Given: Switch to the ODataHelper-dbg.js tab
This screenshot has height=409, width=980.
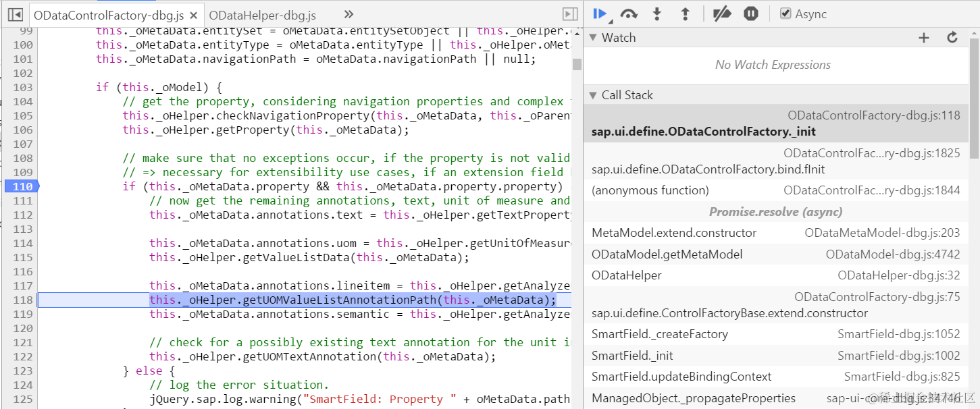Looking at the screenshot, I should tap(262, 15).
